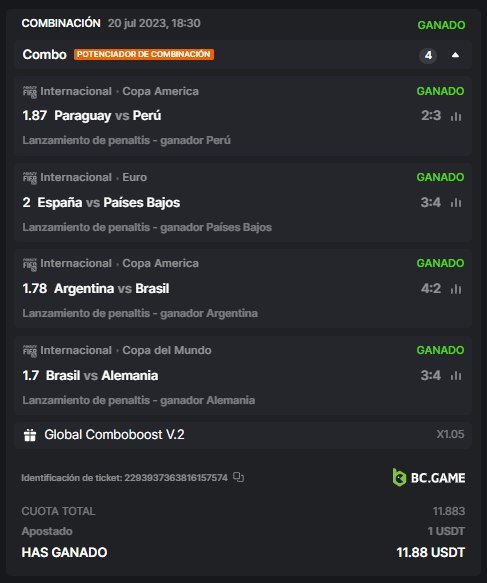This screenshot has width=487, height=583.
Task: Click the Internacional · Copa del Mundo label
Action: 126,350
